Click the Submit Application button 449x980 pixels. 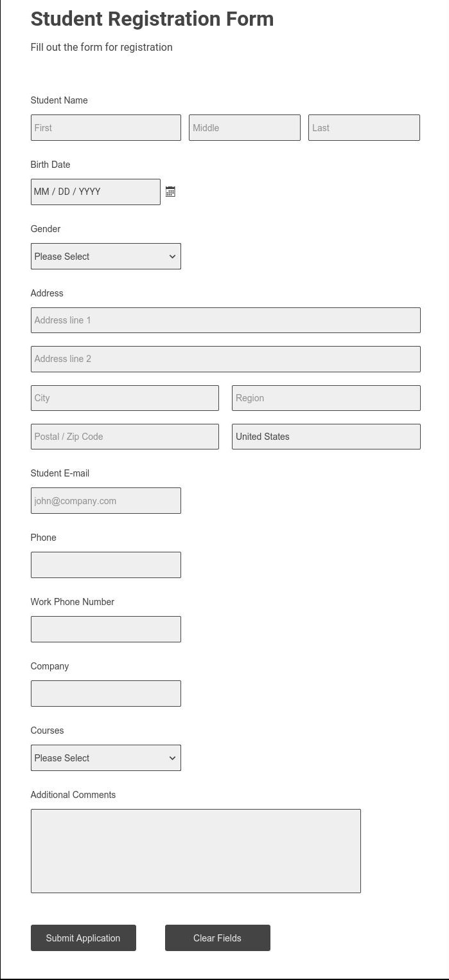tap(83, 938)
